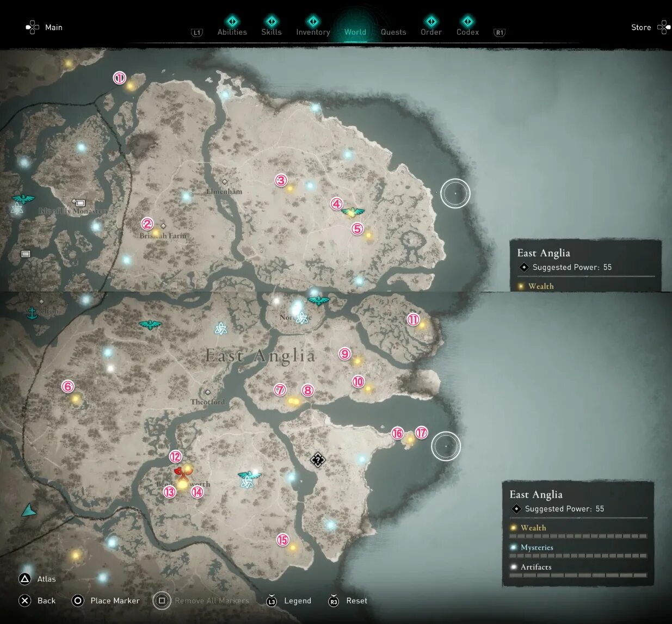Click the Artifacts label in region panel
This screenshot has width=672, height=624.
[x=536, y=567]
